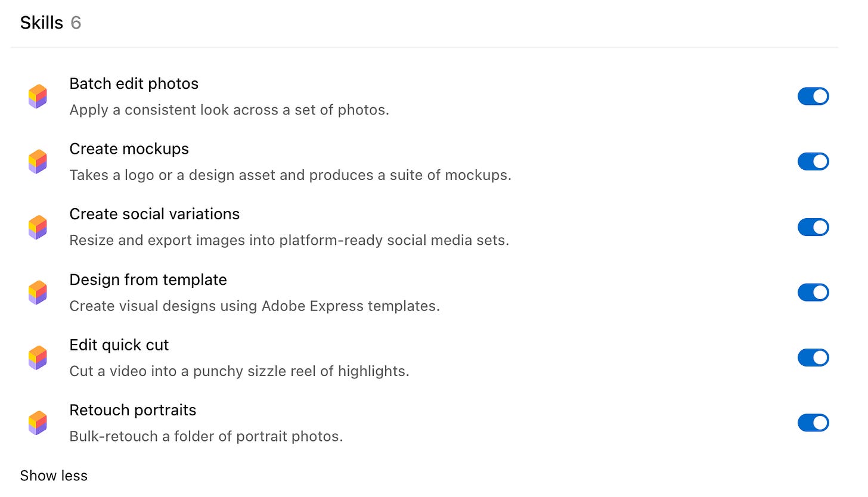Click the Design from template skill icon
The width and height of the screenshot is (868, 497).
point(38,293)
